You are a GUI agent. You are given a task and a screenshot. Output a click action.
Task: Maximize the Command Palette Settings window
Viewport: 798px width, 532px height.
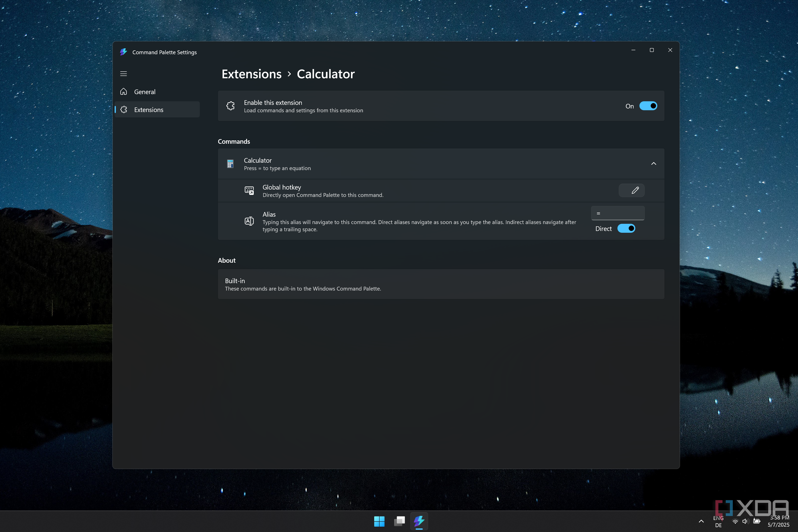pos(651,50)
